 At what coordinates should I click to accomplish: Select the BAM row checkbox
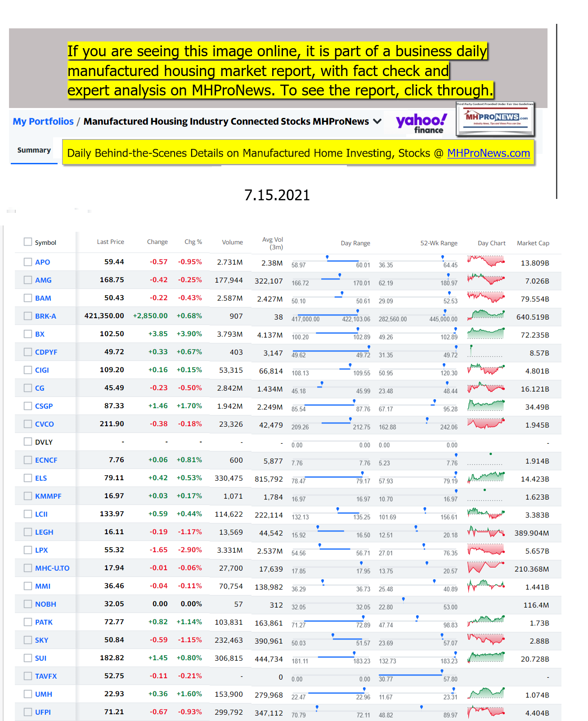pos(28,298)
